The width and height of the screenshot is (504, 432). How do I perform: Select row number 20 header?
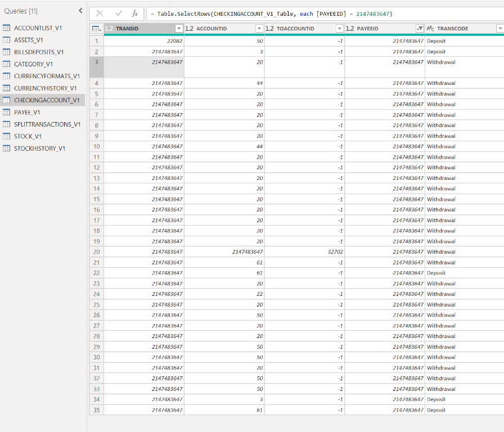click(96, 252)
